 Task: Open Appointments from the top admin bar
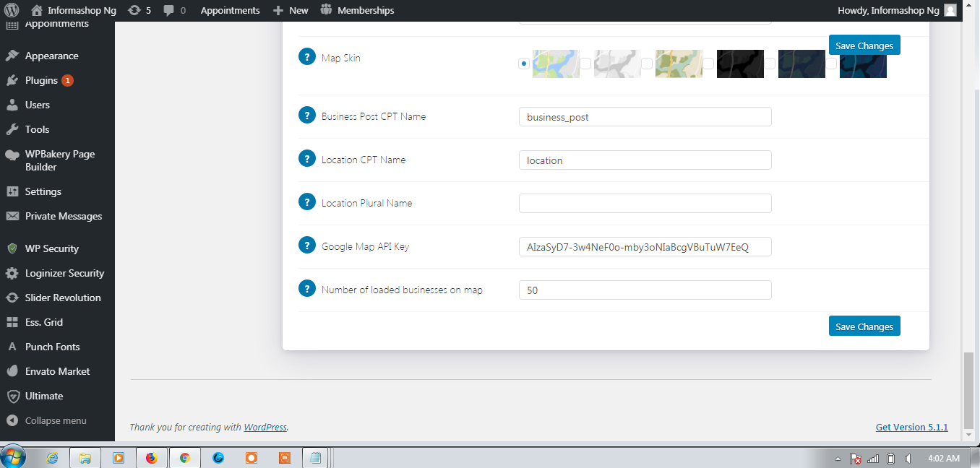230,10
